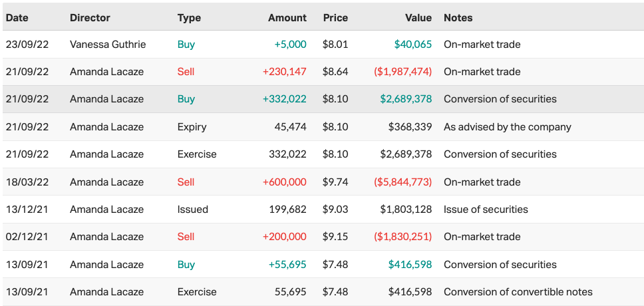
Task: Select the $9.74 price cell
Action: [335, 182]
